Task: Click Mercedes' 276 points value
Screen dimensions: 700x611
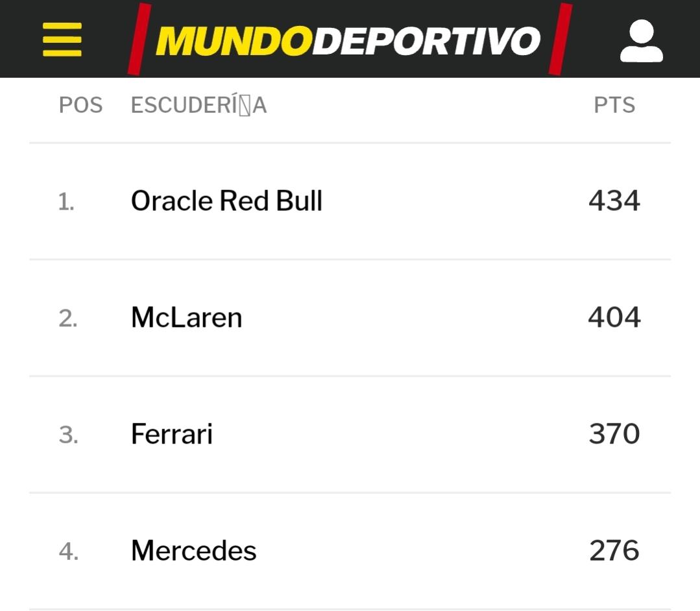Action: pyautogui.click(x=614, y=551)
